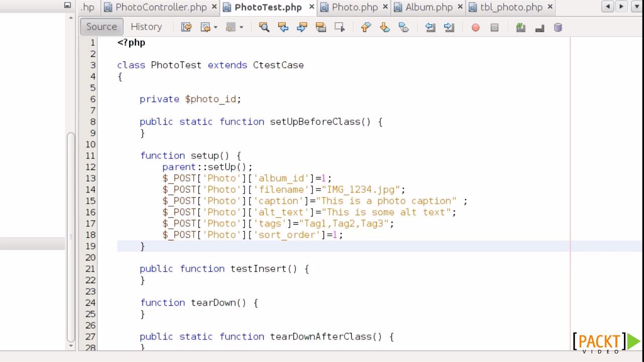This screenshot has height=362, width=644.
Task: Click "Tag1,Tag2,Tag3" string value
Action: 344,223
